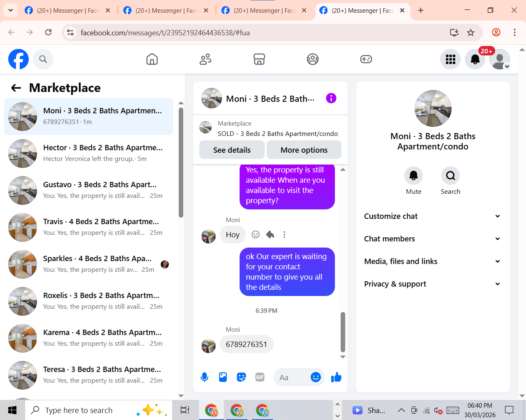Click the See details button

232,150
